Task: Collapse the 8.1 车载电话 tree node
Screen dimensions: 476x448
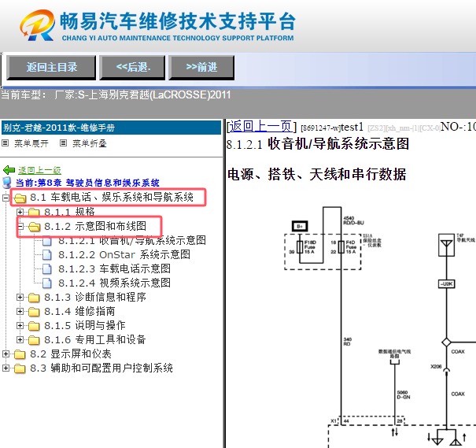Action: (6, 198)
